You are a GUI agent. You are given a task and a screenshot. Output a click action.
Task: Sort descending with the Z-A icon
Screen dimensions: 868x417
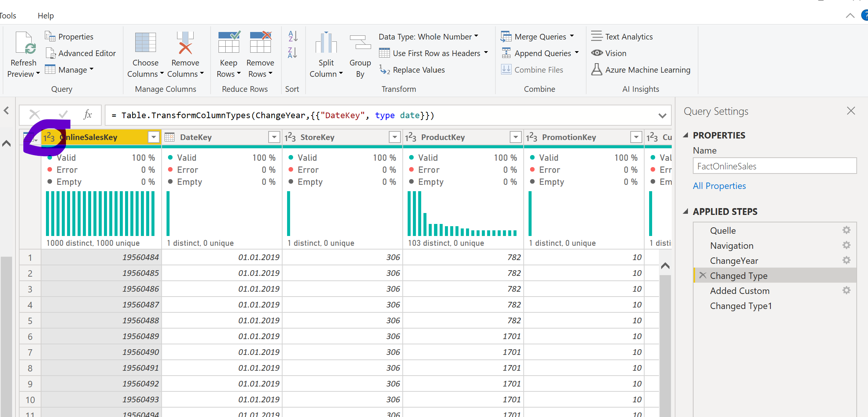click(x=293, y=53)
